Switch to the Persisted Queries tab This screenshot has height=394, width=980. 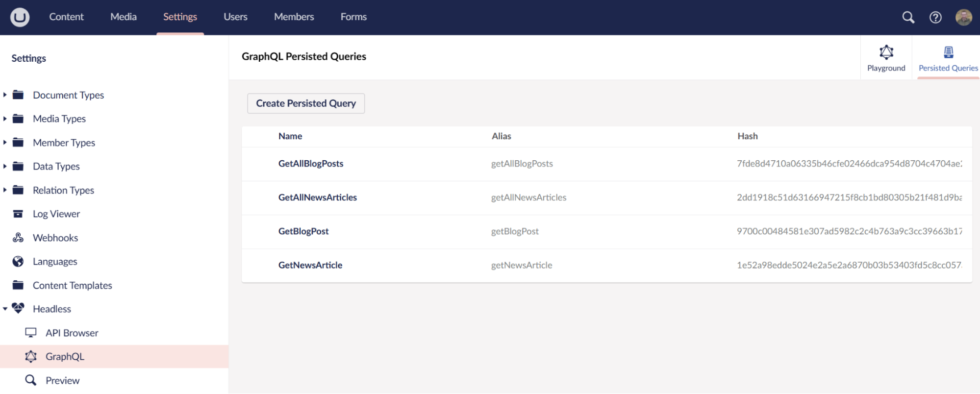948,58
